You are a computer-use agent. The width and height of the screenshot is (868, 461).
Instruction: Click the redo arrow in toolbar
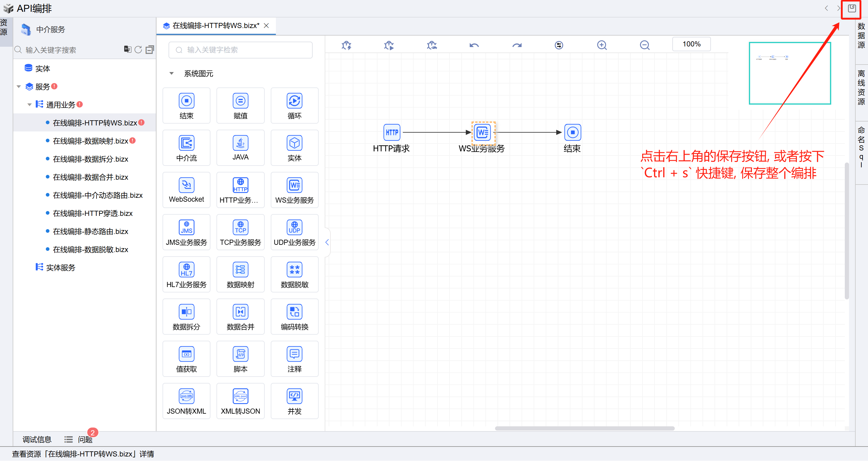[x=516, y=45]
